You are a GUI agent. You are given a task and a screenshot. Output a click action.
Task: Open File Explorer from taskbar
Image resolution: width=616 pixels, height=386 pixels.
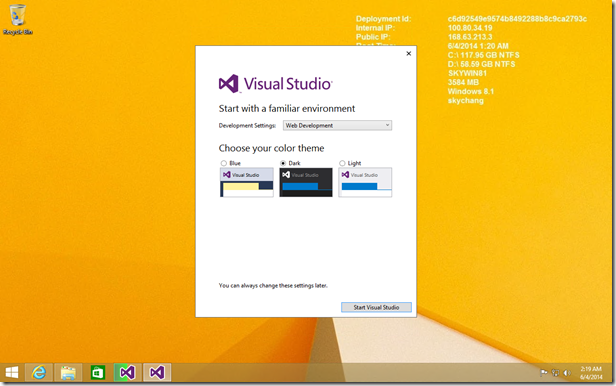(68, 372)
